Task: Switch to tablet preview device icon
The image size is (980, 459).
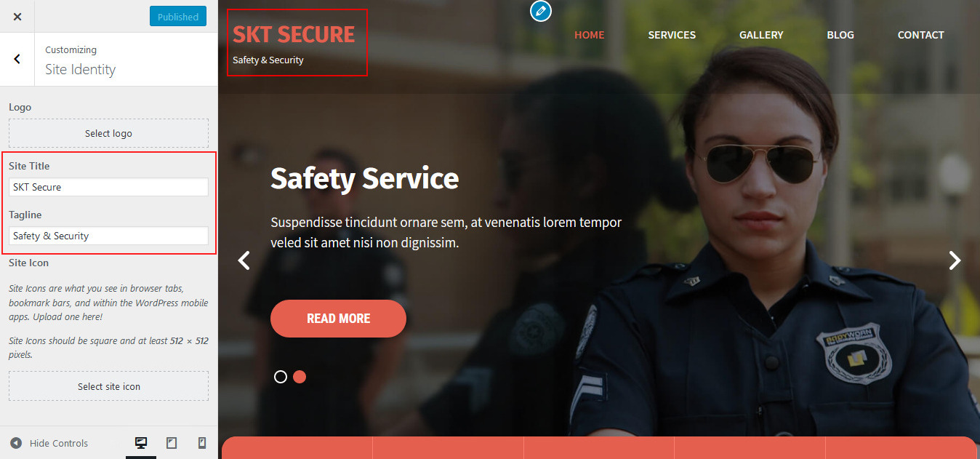Action: [172, 443]
